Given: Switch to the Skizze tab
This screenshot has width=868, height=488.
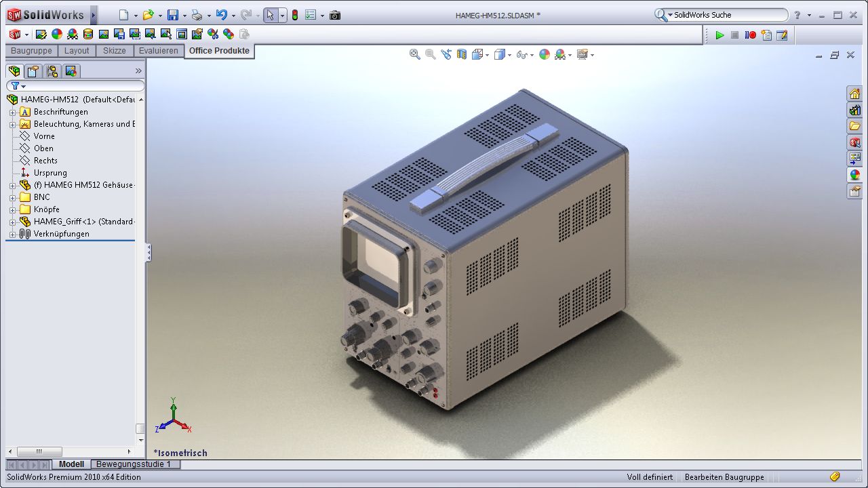Looking at the screenshot, I should click(115, 51).
